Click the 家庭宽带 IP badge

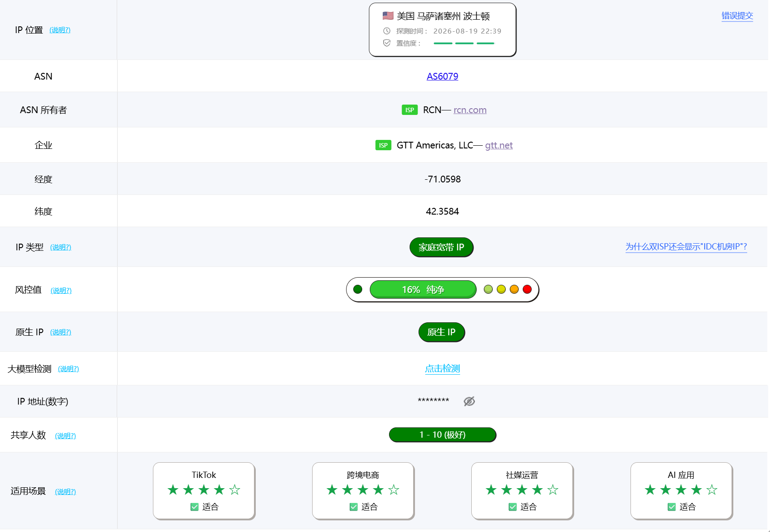(441, 247)
